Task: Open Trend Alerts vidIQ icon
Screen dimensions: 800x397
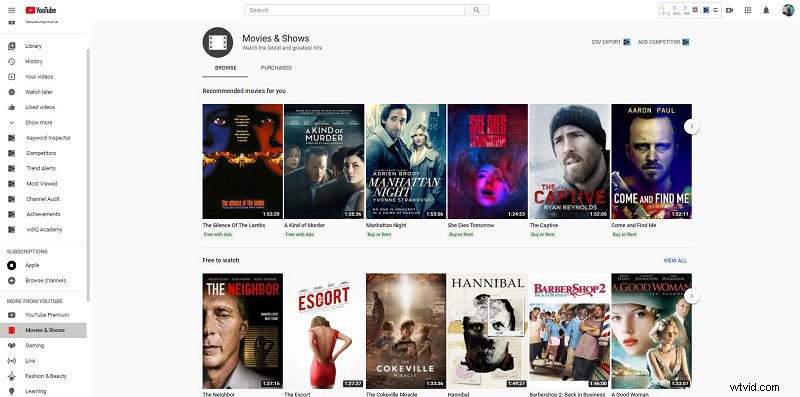Action: click(12, 168)
